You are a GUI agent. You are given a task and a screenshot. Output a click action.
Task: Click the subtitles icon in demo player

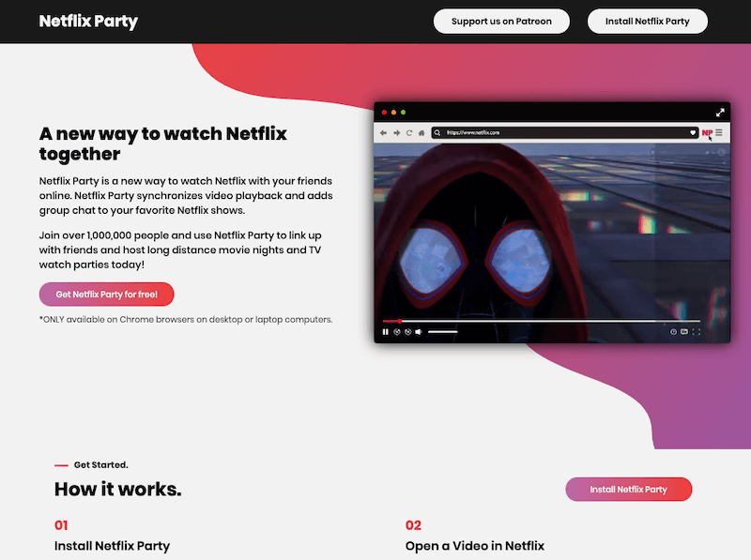(684, 332)
